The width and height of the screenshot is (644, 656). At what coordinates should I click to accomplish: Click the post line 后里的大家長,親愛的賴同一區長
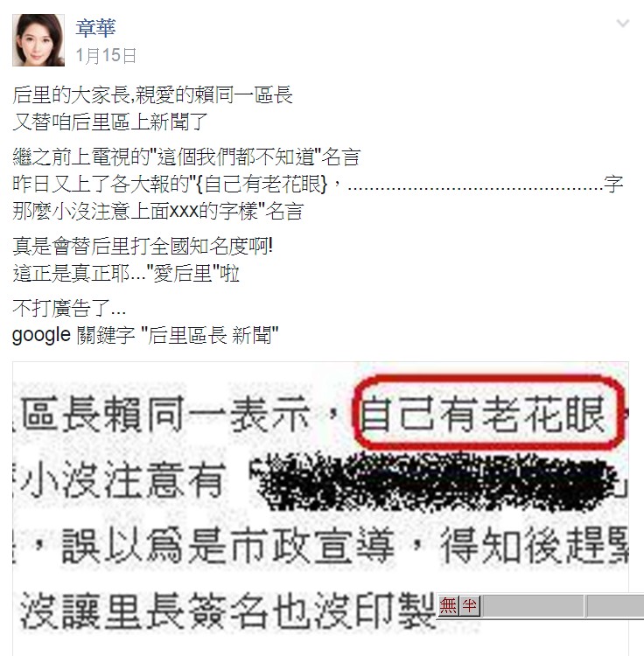153,95
